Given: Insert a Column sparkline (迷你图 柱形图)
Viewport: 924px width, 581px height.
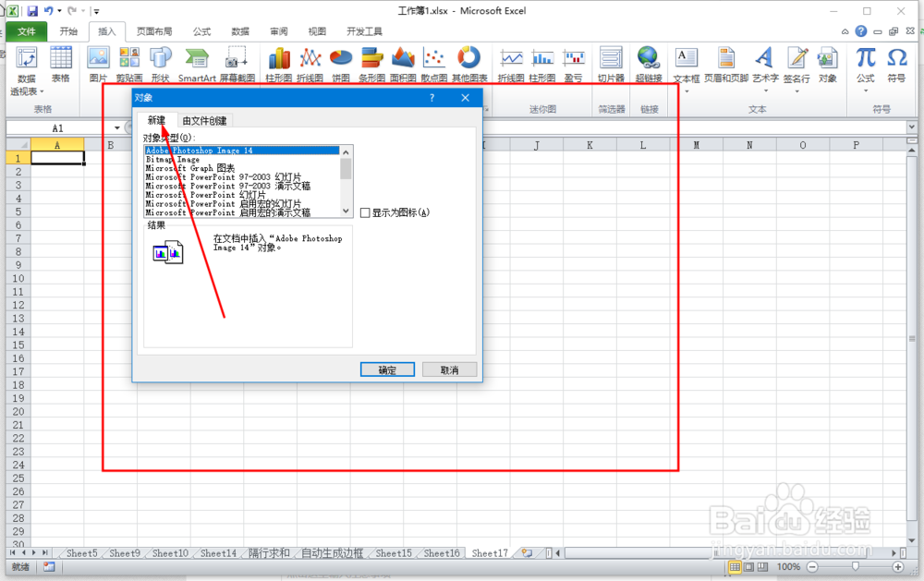Looking at the screenshot, I should (542, 65).
